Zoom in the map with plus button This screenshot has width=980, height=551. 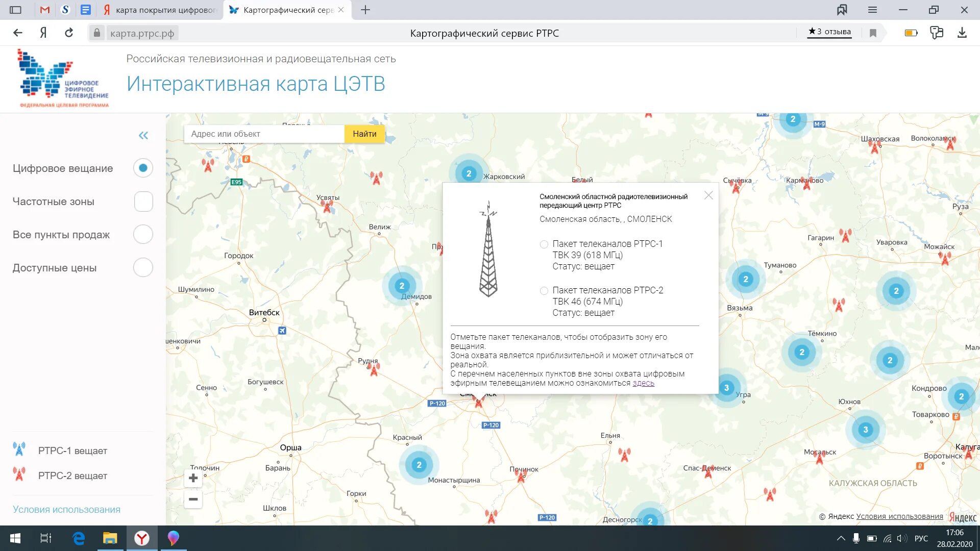[193, 478]
